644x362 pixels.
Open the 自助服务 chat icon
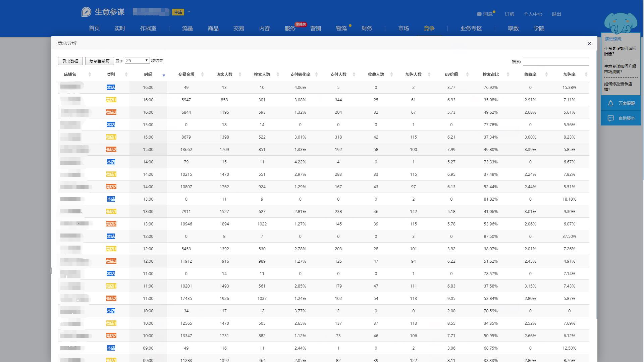tap(610, 118)
